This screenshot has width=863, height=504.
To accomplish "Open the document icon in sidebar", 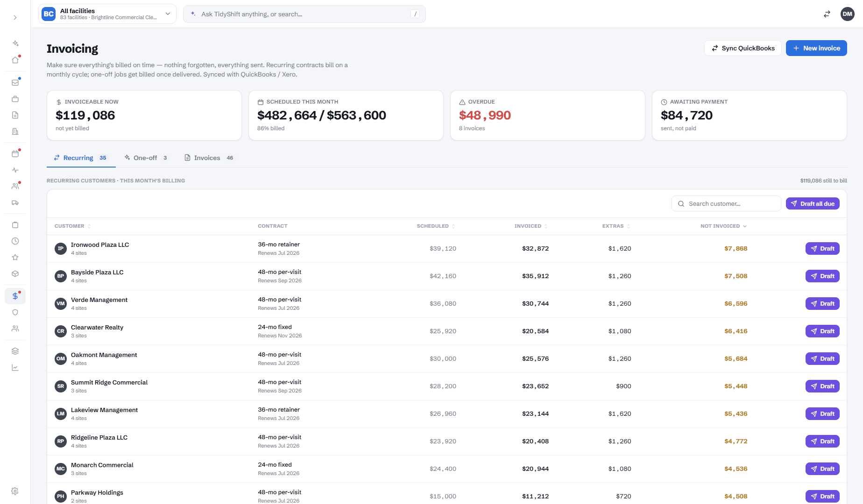I will [15, 115].
